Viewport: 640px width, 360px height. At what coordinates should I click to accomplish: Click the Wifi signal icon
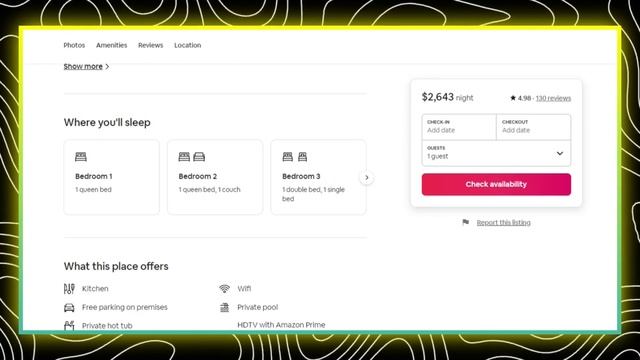[224, 289]
